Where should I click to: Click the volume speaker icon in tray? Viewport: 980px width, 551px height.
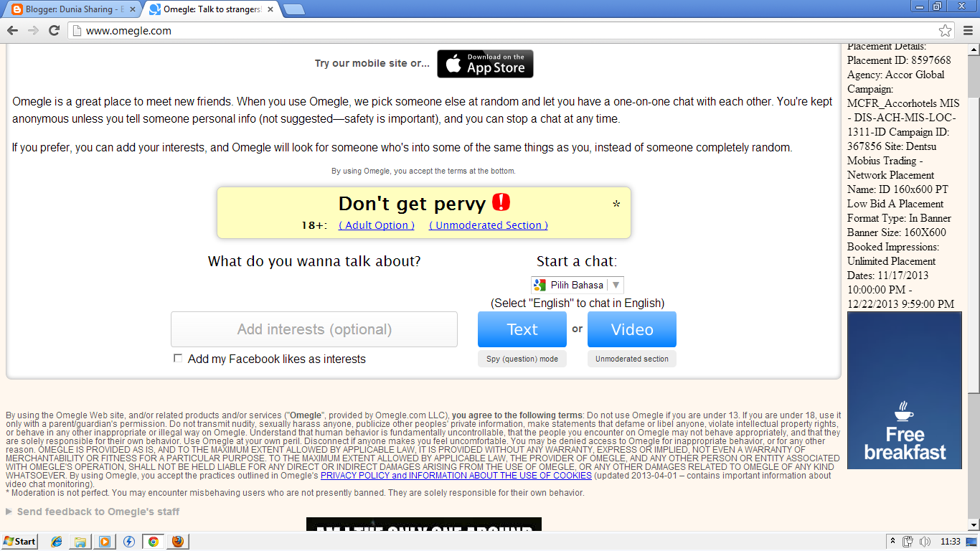click(x=925, y=542)
